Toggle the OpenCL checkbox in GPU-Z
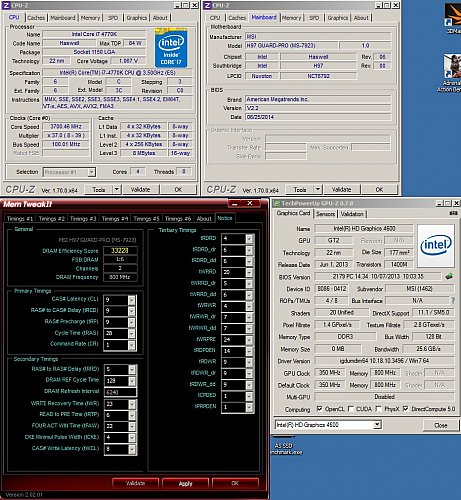 (x=319, y=409)
